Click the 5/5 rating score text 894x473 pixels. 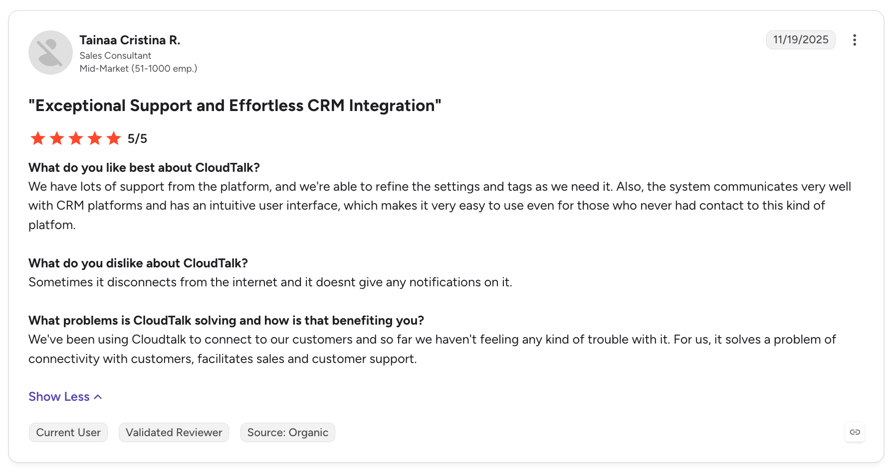click(x=137, y=138)
